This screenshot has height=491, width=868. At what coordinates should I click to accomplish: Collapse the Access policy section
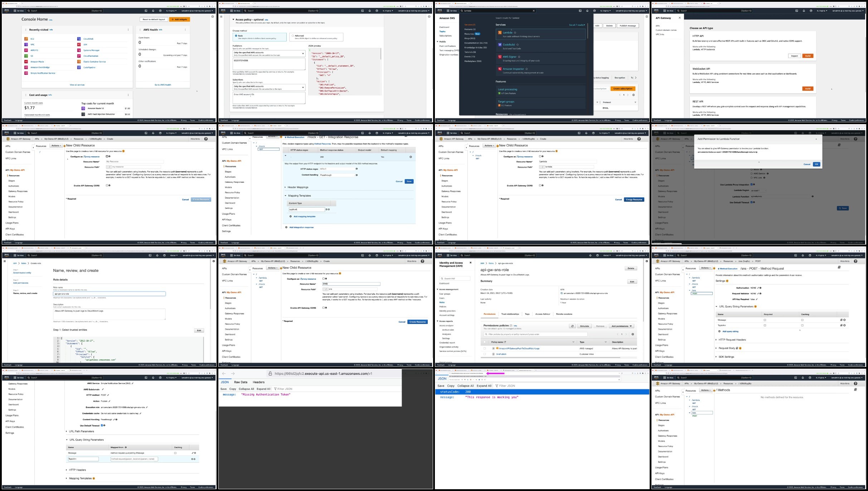(x=233, y=20)
